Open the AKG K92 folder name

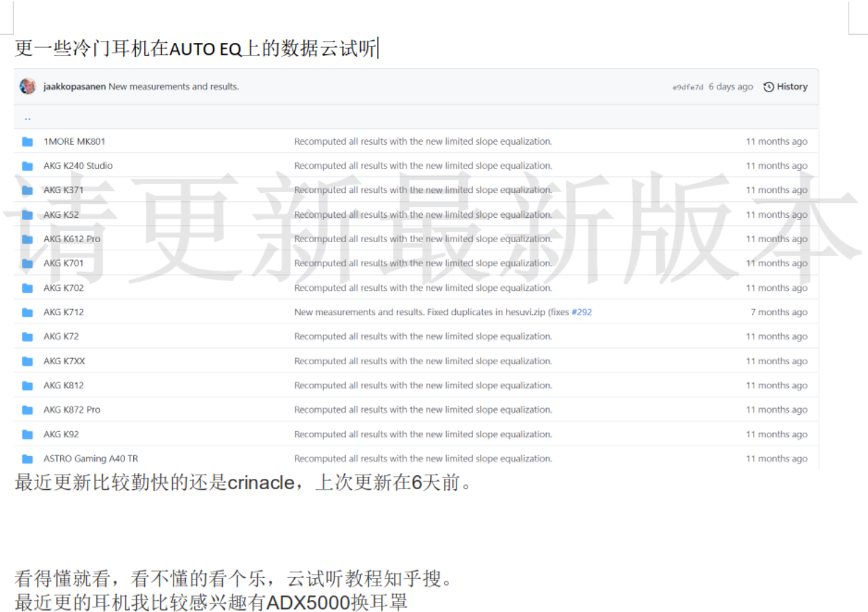(61, 434)
